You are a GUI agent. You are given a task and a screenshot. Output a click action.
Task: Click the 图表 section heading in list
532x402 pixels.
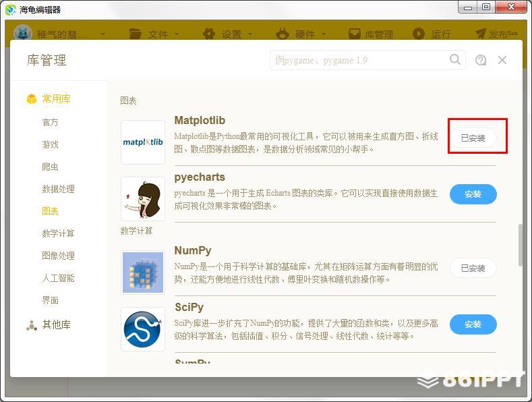(128, 100)
